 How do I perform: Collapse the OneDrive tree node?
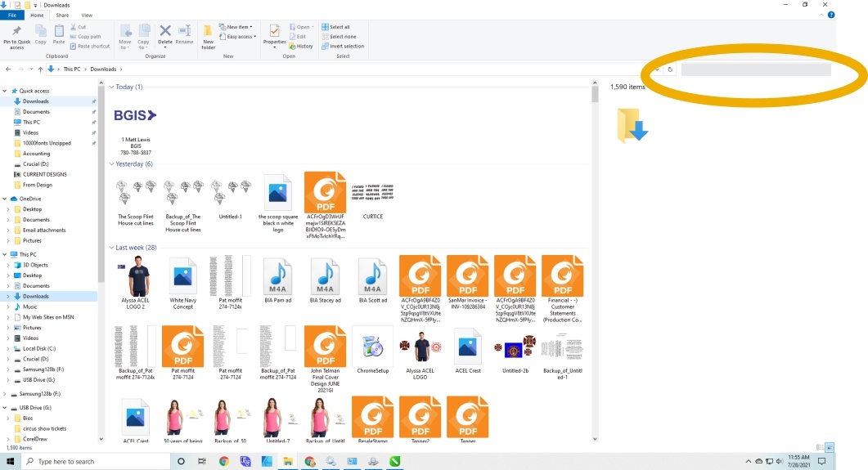(x=5, y=199)
